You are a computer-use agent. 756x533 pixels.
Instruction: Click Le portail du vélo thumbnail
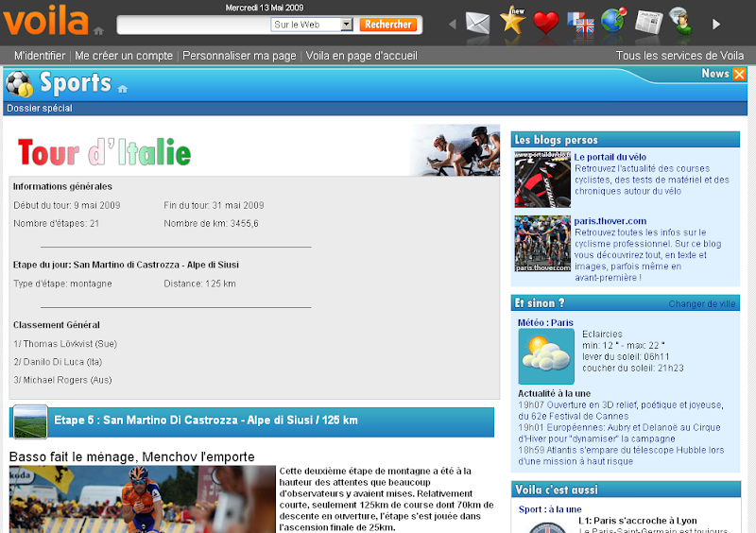point(542,180)
